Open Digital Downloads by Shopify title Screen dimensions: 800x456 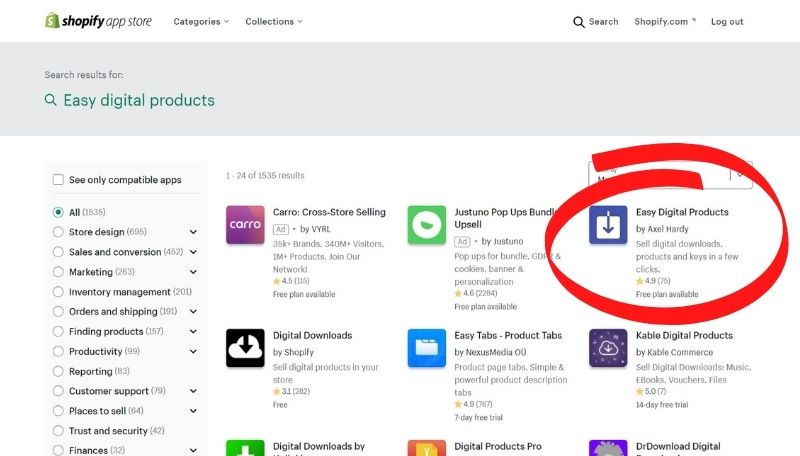coord(312,335)
